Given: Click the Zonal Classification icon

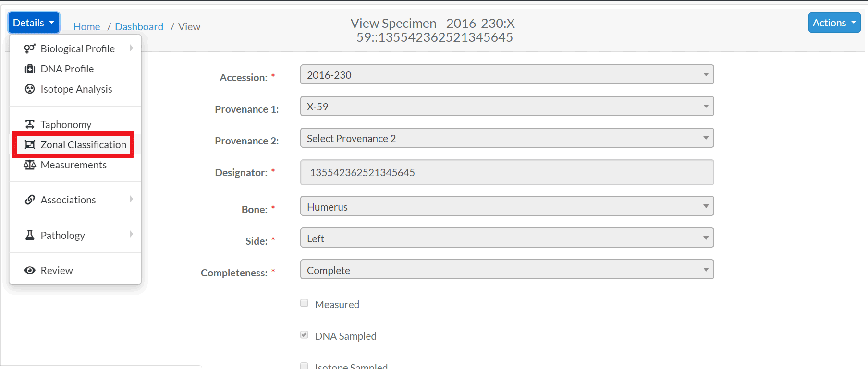Looking at the screenshot, I should click(30, 144).
